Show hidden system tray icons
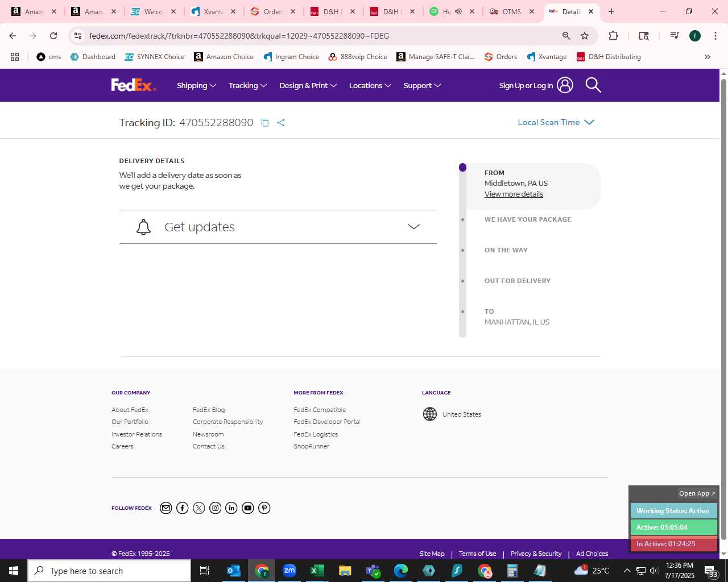 pos(627,571)
